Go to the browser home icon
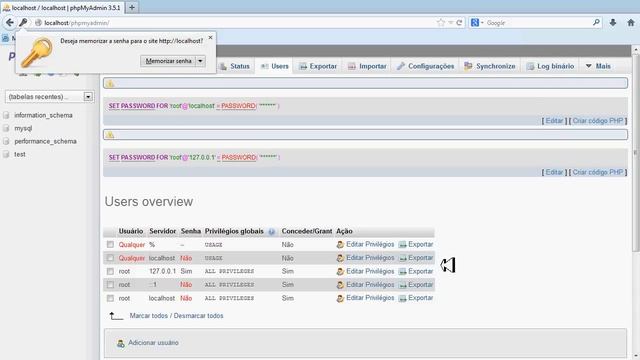640x360 pixels. click(x=631, y=23)
